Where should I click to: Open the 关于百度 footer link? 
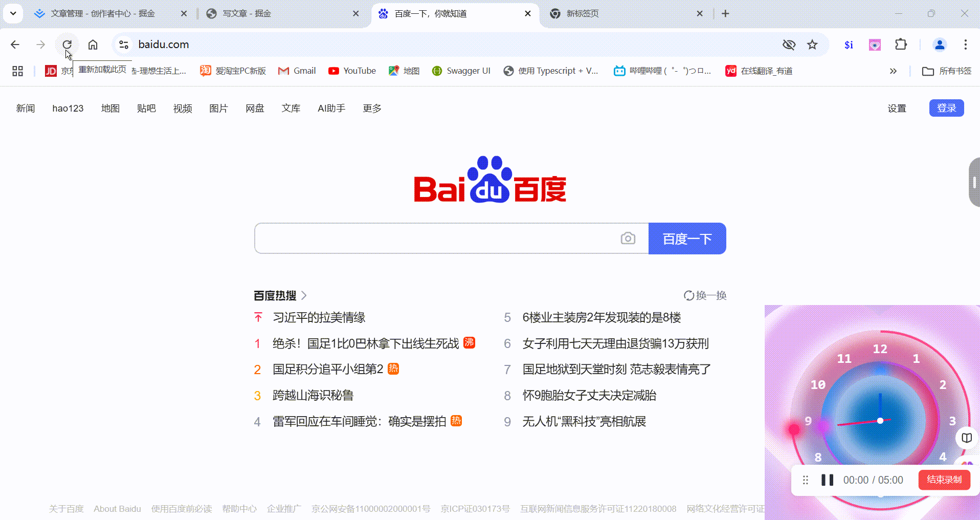click(x=66, y=509)
